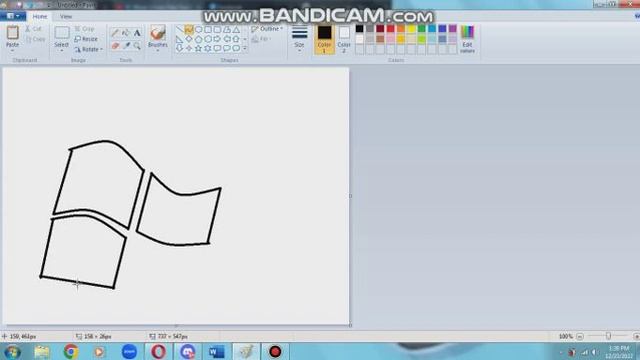Open Microsoft Word from the taskbar
This screenshot has width=640, height=360.
pyautogui.click(x=216, y=351)
